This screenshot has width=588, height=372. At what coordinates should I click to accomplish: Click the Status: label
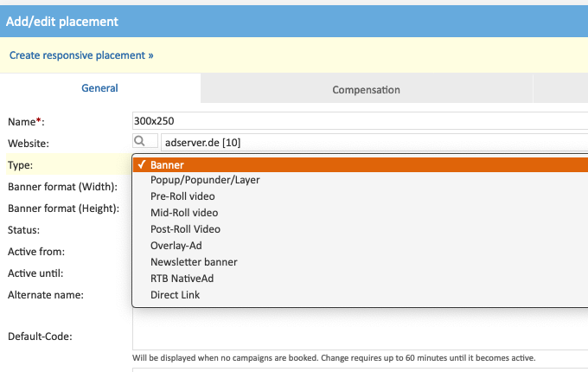(23, 230)
